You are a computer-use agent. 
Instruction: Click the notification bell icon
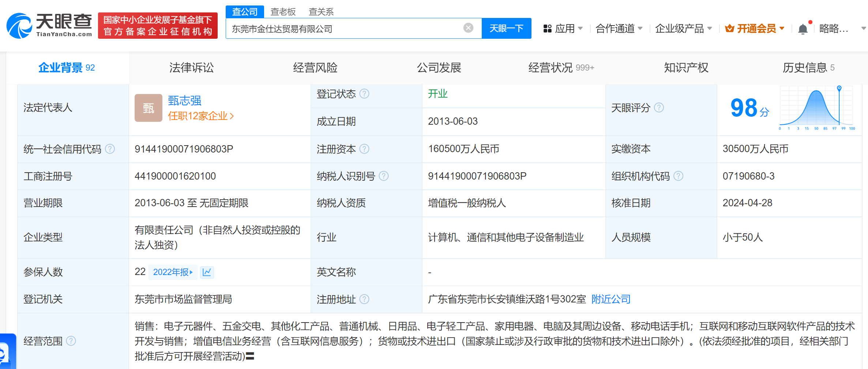(803, 29)
